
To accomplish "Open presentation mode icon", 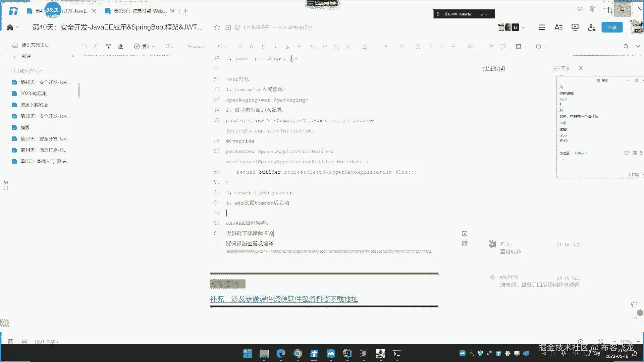I will point(575,27).
